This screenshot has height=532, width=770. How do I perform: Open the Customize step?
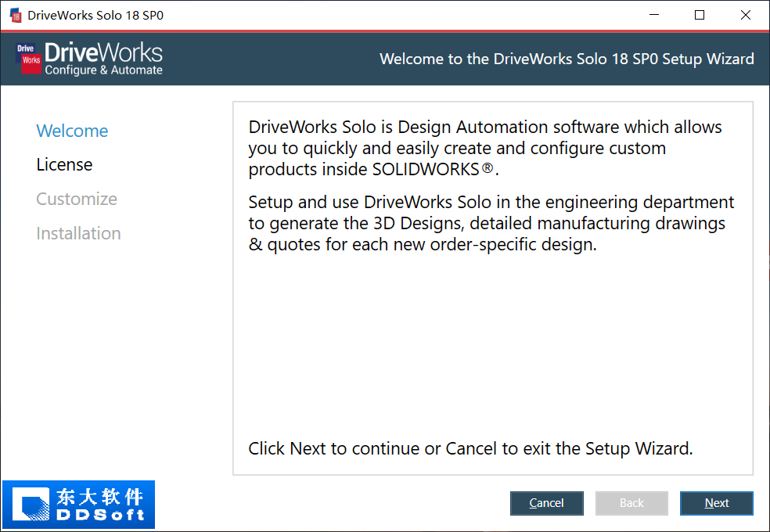tap(77, 199)
